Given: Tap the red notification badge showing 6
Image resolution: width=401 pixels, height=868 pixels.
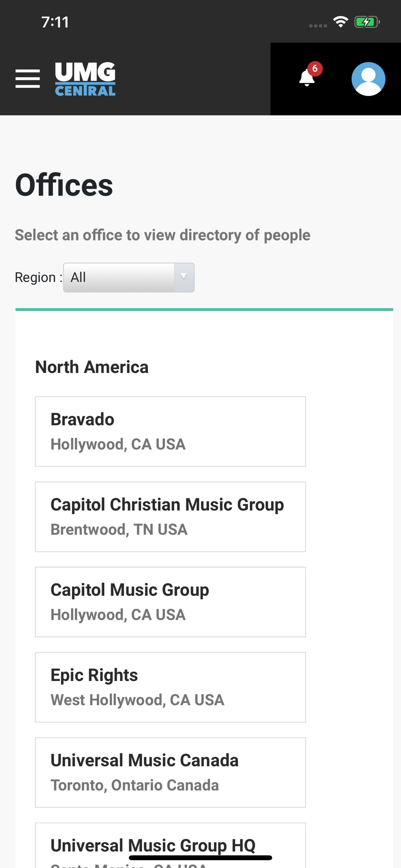Looking at the screenshot, I should [x=315, y=69].
